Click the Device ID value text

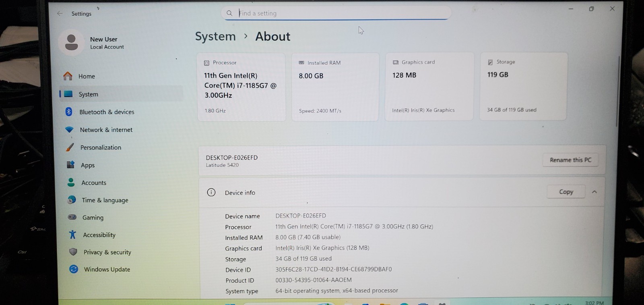[x=334, y=269]
